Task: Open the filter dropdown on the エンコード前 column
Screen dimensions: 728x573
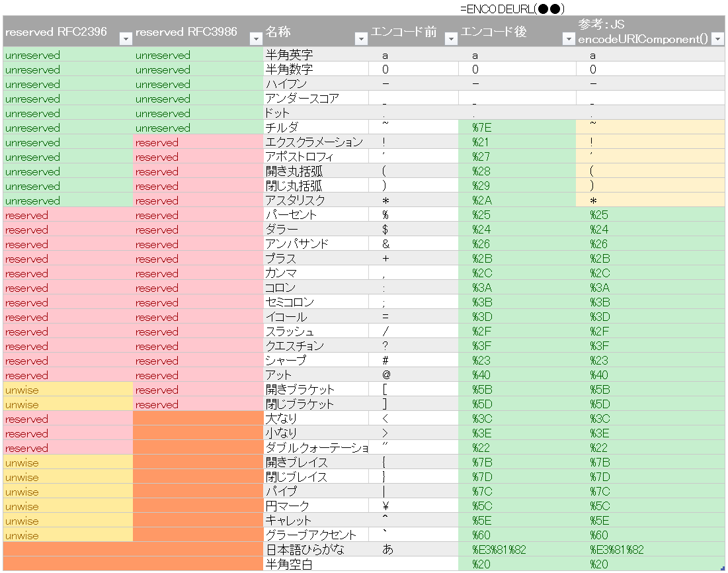Action: coord(451,40)
